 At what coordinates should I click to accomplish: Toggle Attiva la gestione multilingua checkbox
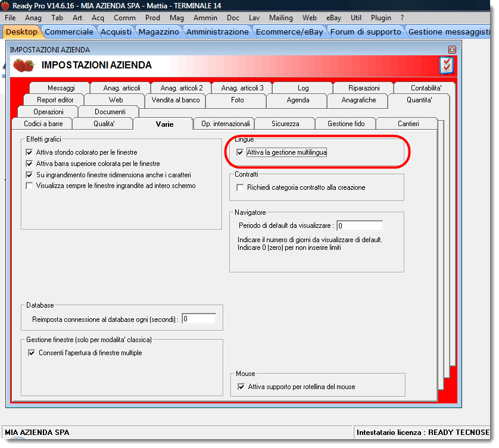[x=240, y=153]
